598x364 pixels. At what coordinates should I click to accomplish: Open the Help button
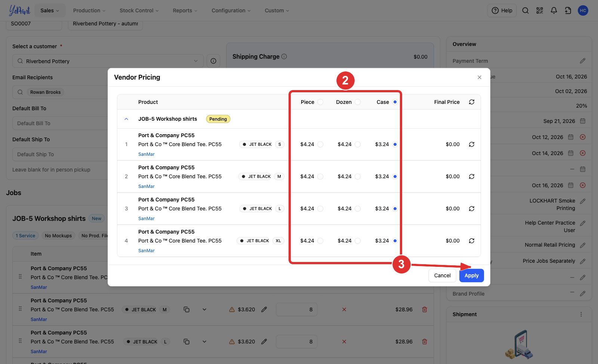tap(502, 10)
